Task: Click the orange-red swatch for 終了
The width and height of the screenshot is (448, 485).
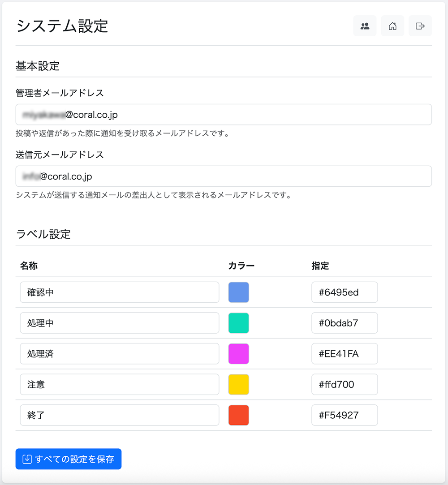Action: coord(238,415)
